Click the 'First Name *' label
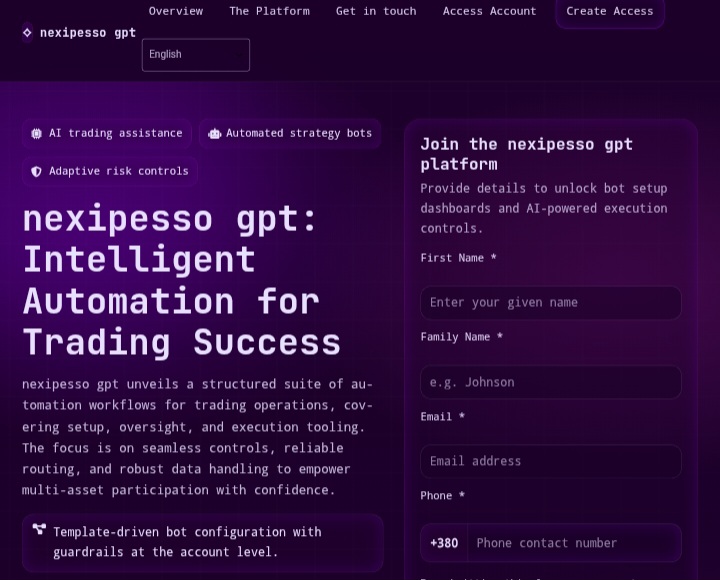 point(458,258)
